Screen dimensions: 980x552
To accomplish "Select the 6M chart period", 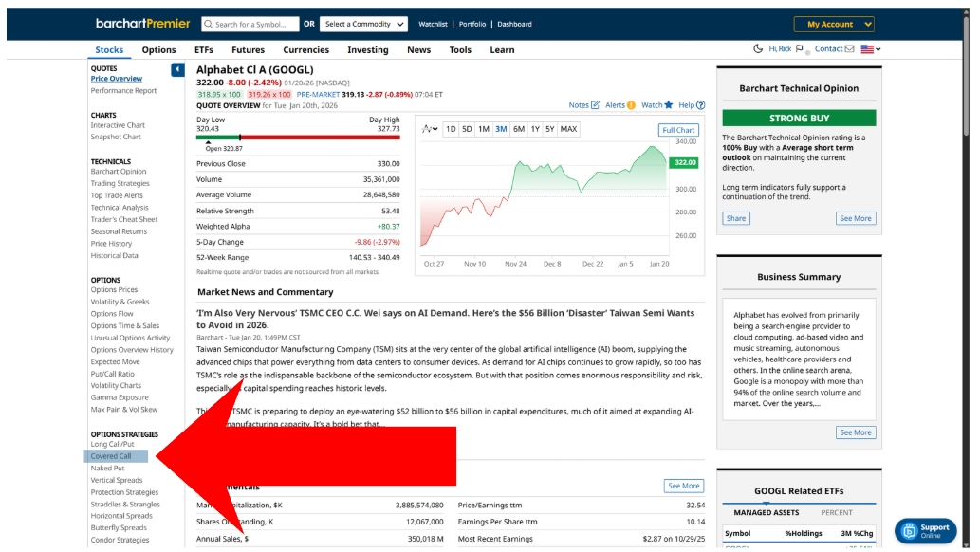I will pyautogui.click(x=519, y=129).
